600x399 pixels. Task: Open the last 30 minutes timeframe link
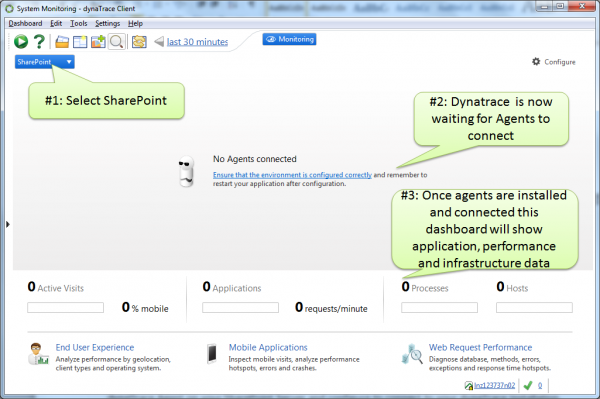[x=197, y=42]
